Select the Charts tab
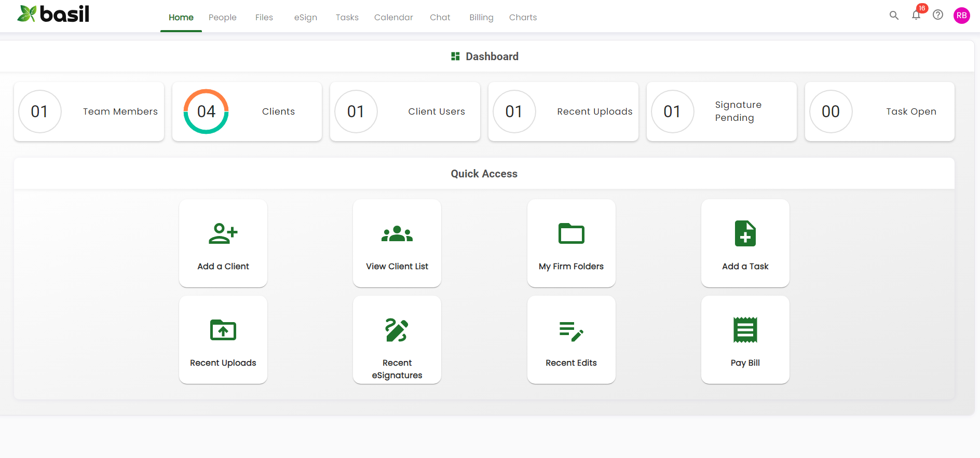This screenshot has height=458, width=980. coord(523,17)
